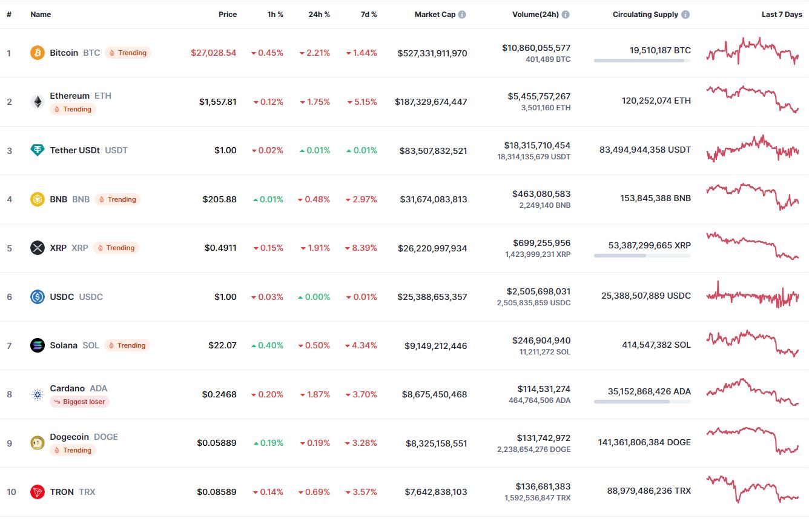The width and height of the screenshot is (812, 521).
Task: Click the Bitcoin coin logo icon
Action: click(38, 53)
